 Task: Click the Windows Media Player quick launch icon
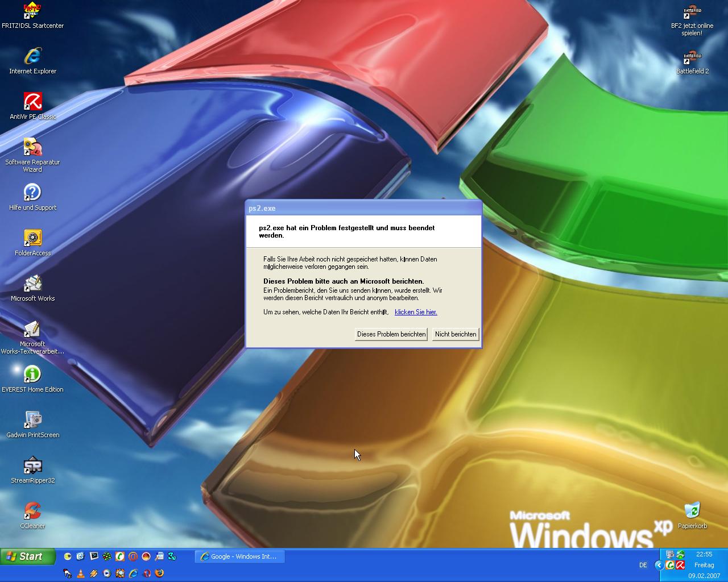(107, 573)
